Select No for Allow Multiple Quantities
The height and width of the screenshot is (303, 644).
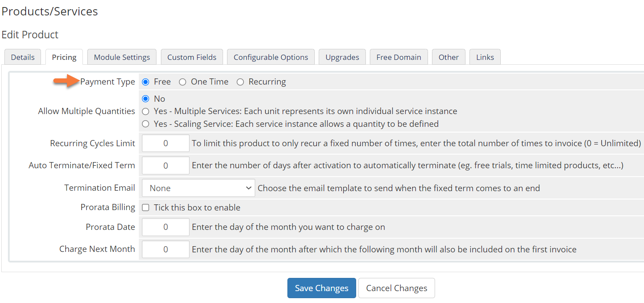coord(146,99)
